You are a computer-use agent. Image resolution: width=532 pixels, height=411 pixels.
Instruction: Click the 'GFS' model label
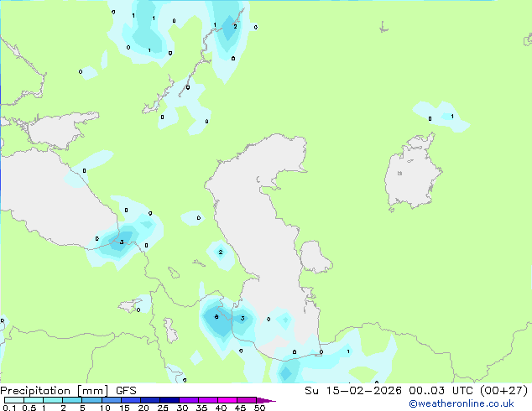point(126,391)
